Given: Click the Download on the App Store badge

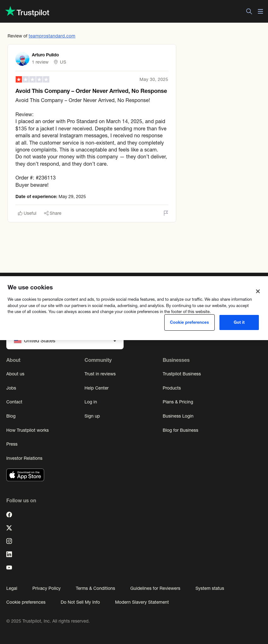Looking at the screenshot, I should (25, 475).
